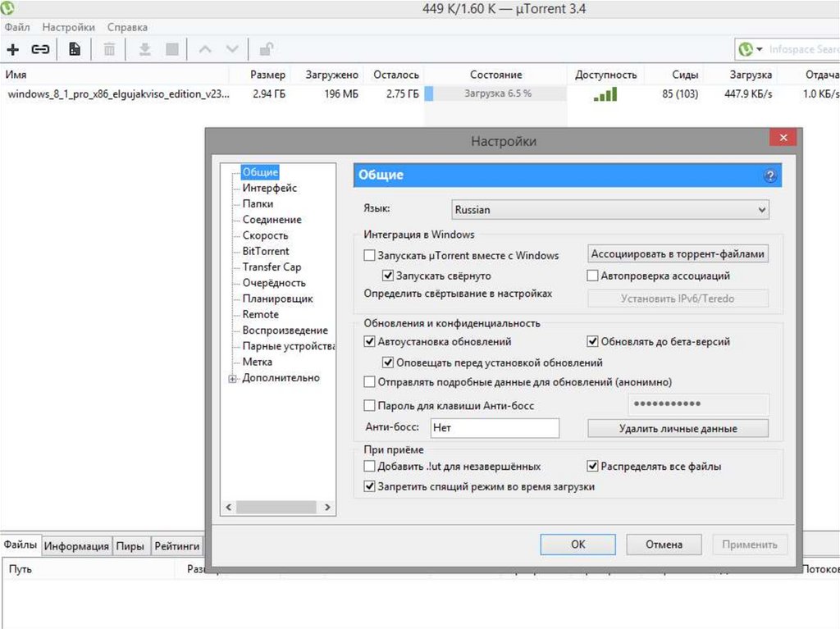
Task: Toggle 'Распределять все файлы' checkbox
Action: tap(593, 467)
